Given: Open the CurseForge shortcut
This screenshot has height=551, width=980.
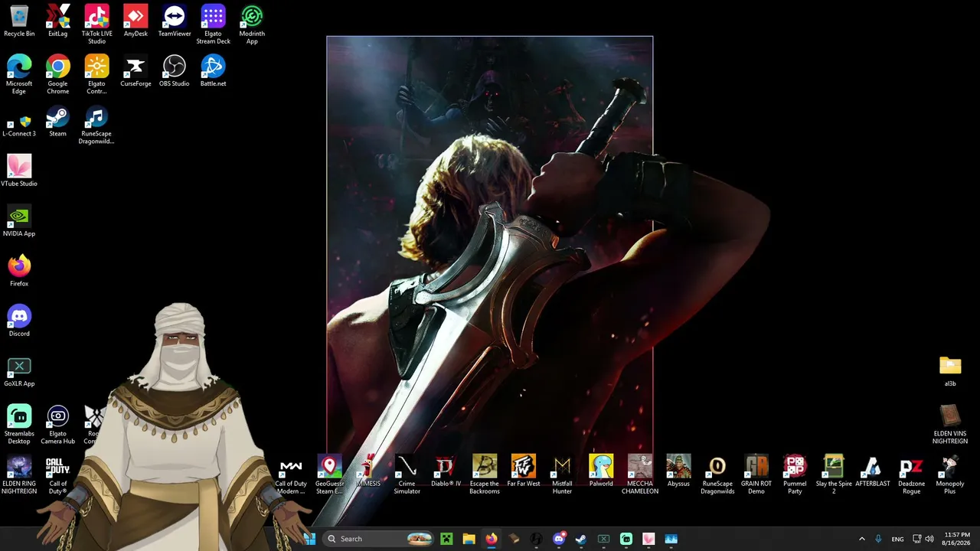Looking at the screenshot, I should (136, 71).
